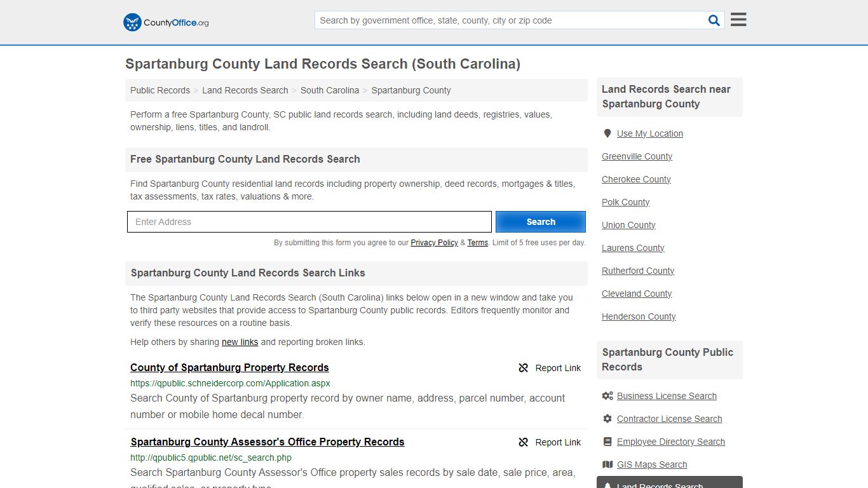Open Employee Directory Search link

pos(670,442)
